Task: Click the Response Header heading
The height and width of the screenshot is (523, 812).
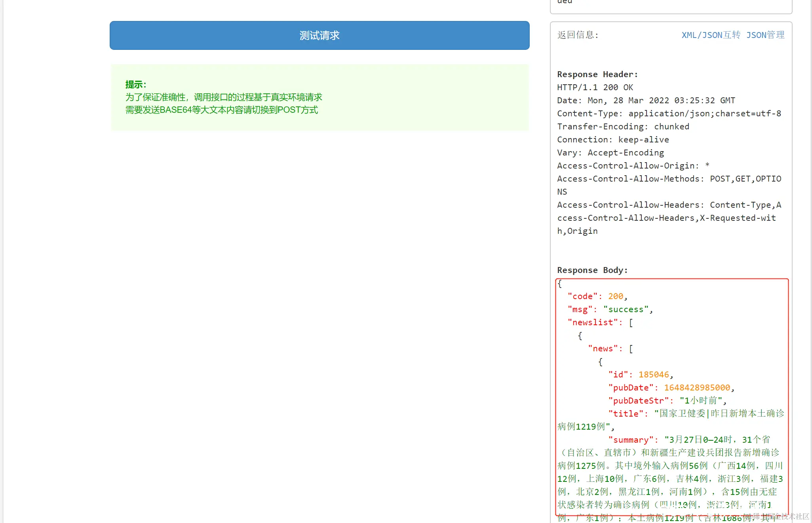Action: point(597,74)
